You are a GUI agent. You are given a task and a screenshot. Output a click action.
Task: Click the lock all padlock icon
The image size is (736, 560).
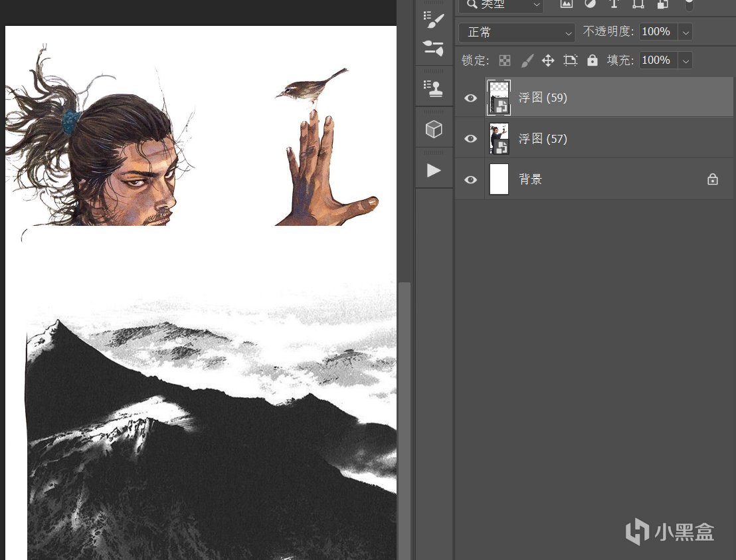593,60
